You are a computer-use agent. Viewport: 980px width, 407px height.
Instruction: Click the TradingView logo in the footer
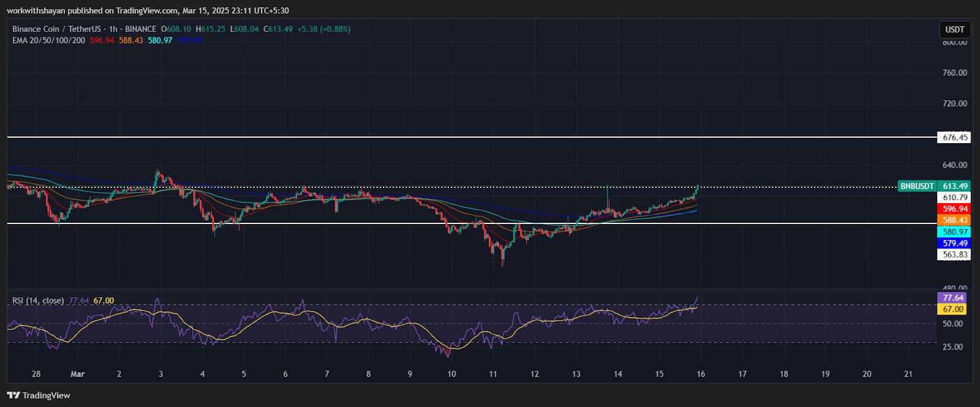(39, 395)
